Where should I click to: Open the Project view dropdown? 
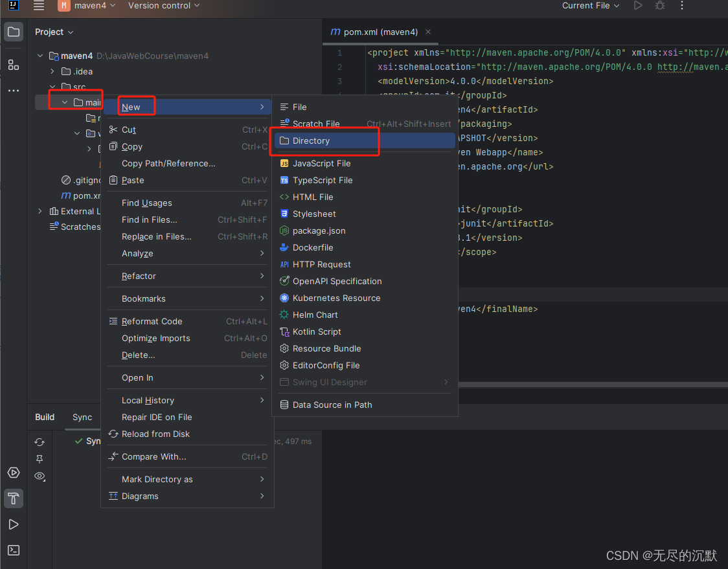[54, 32]
